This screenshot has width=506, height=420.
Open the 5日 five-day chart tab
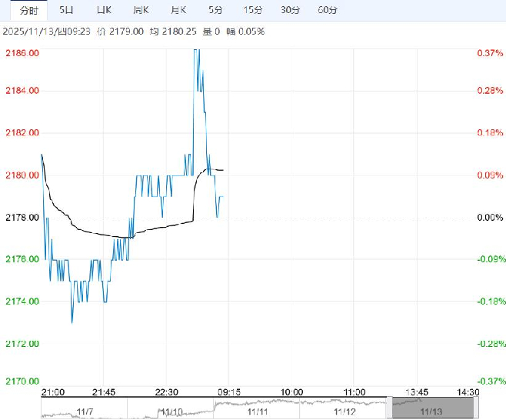pyautogui.click(x=68, y=10)
